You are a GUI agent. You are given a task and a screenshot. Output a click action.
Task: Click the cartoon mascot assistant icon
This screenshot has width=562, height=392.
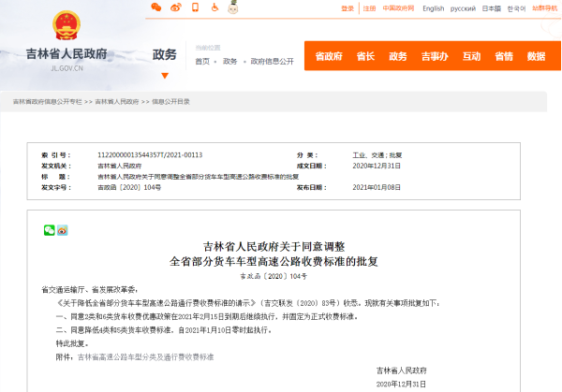233,7
